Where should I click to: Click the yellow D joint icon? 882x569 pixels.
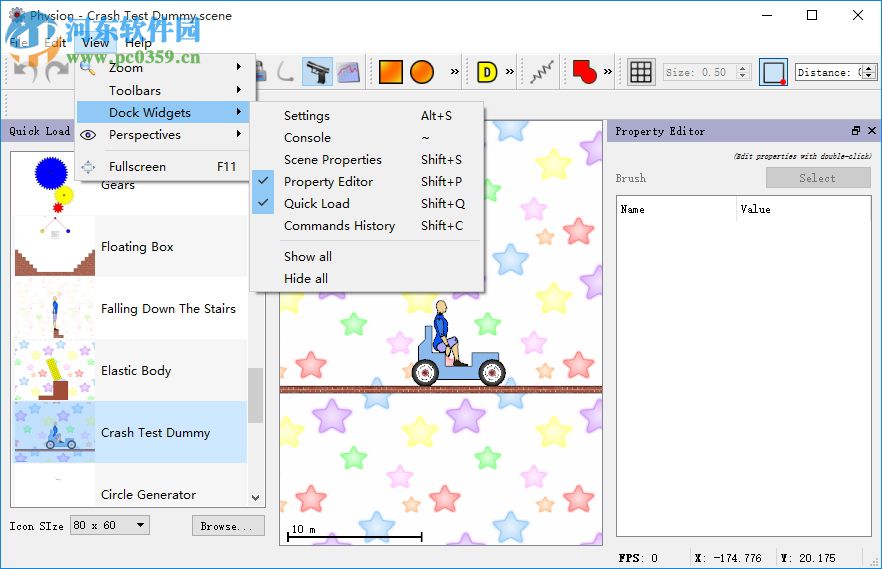coord(487,72)
